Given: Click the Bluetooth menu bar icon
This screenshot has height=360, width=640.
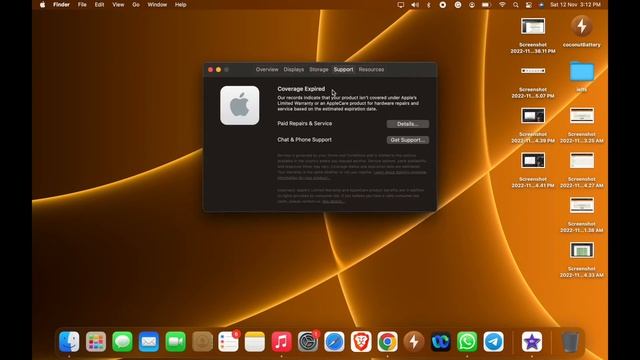Looking at the screenshot, I should (429, 5).
